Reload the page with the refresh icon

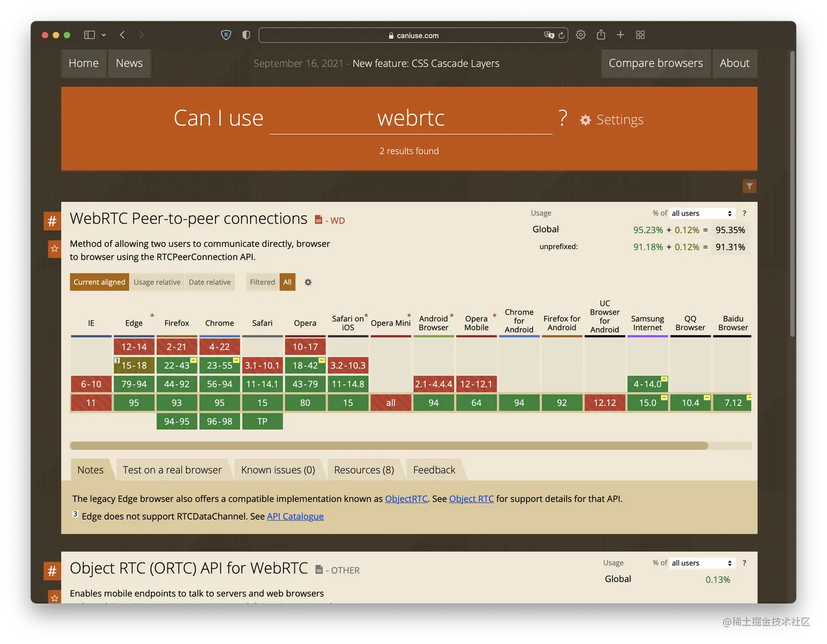click(x=561, y=36)
